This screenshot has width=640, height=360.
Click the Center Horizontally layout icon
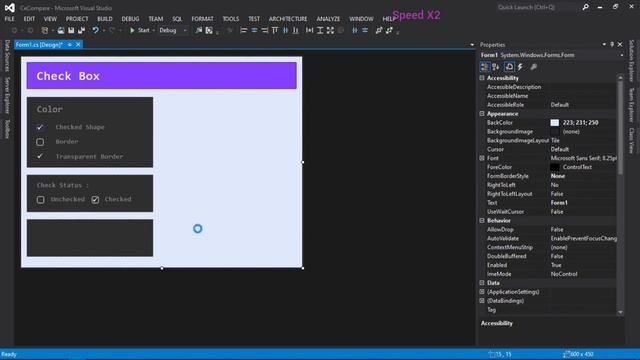[x=355, y=30]
